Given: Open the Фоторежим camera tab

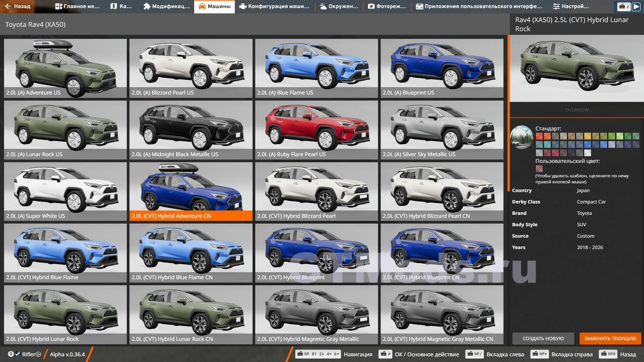Looking at the screenshot, I should pos(387,7).
